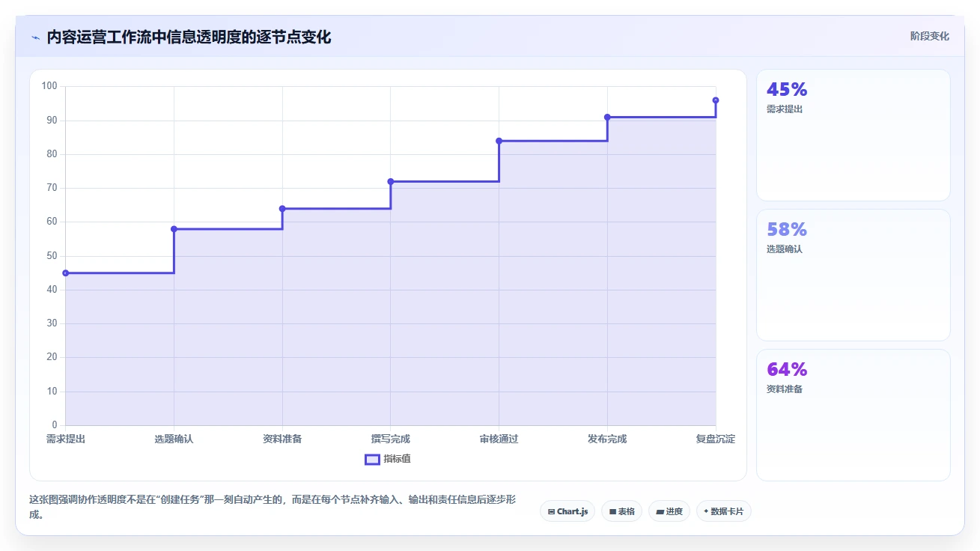980x551 pixels.
Task: Select the Chart.js tag chip
Action: point(567,511)
